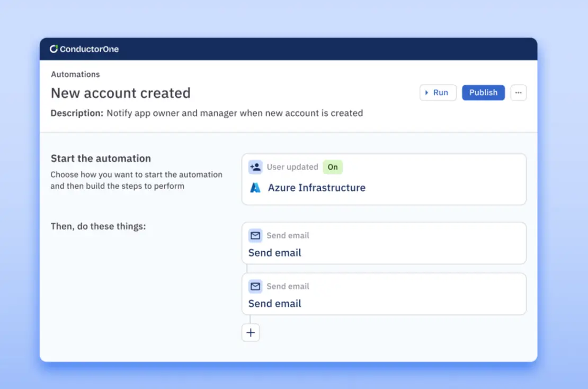Click the first step's envelope icon

coord(255,236)
